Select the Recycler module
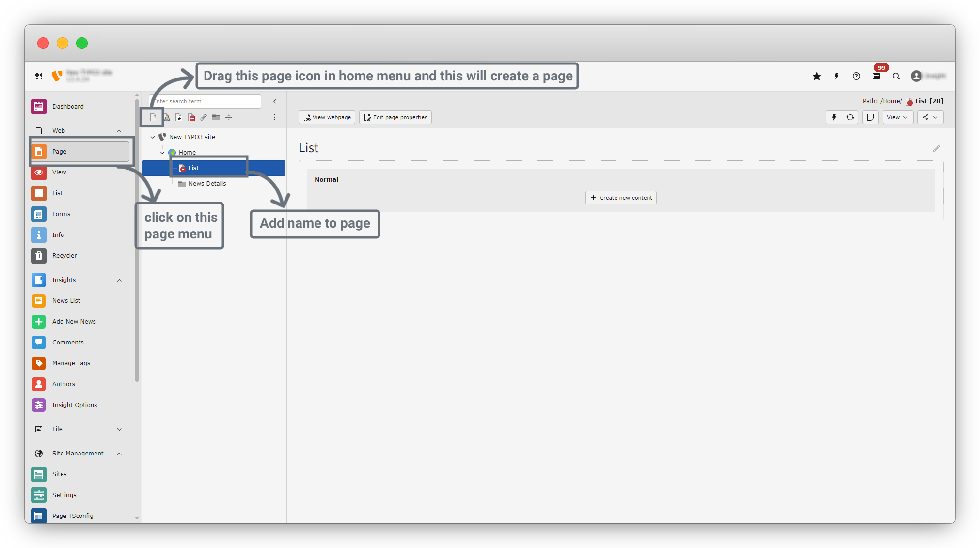The height and width of the screenshot is (548, 980). point(64,256)
